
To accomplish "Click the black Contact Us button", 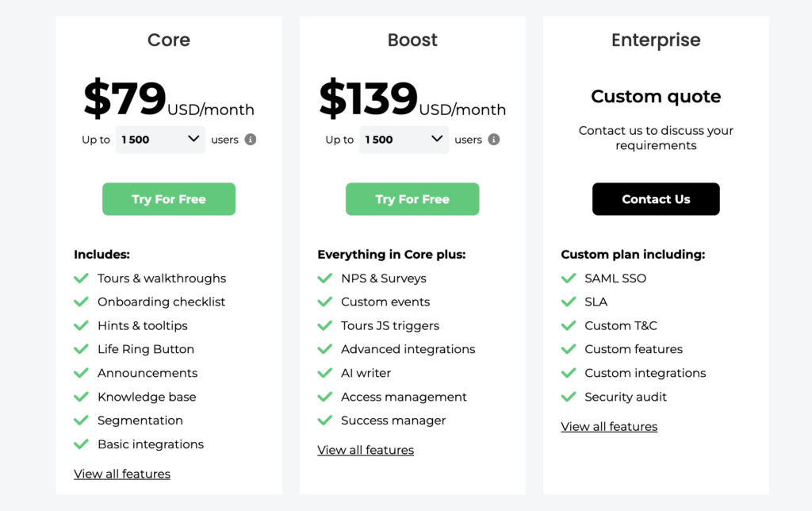I will [x=656, y=199].
